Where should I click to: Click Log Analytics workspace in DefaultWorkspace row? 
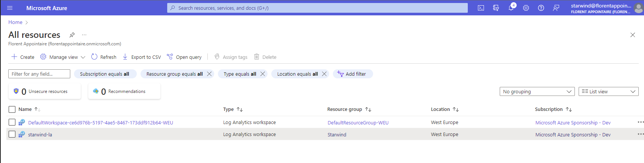(x=249, y=122)
